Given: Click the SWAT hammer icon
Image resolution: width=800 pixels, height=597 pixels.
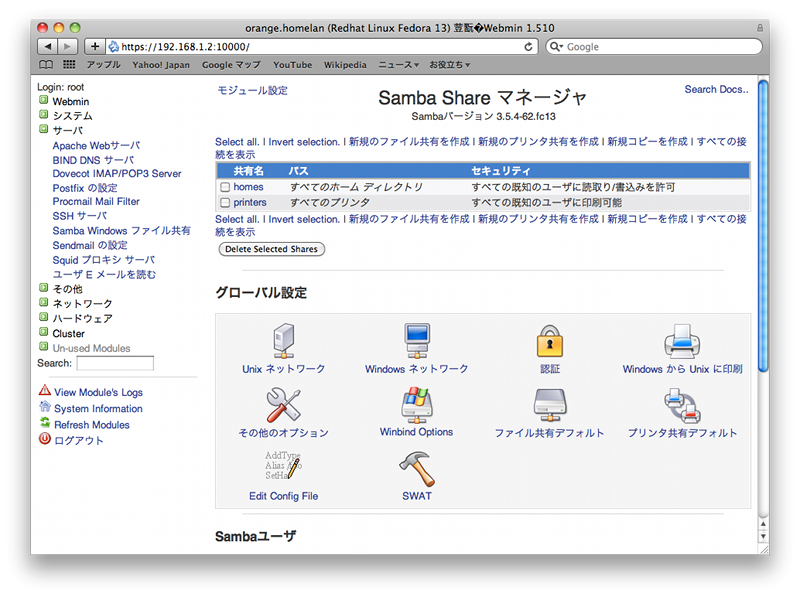Looking at the screenshot, I should click(416, 468).
